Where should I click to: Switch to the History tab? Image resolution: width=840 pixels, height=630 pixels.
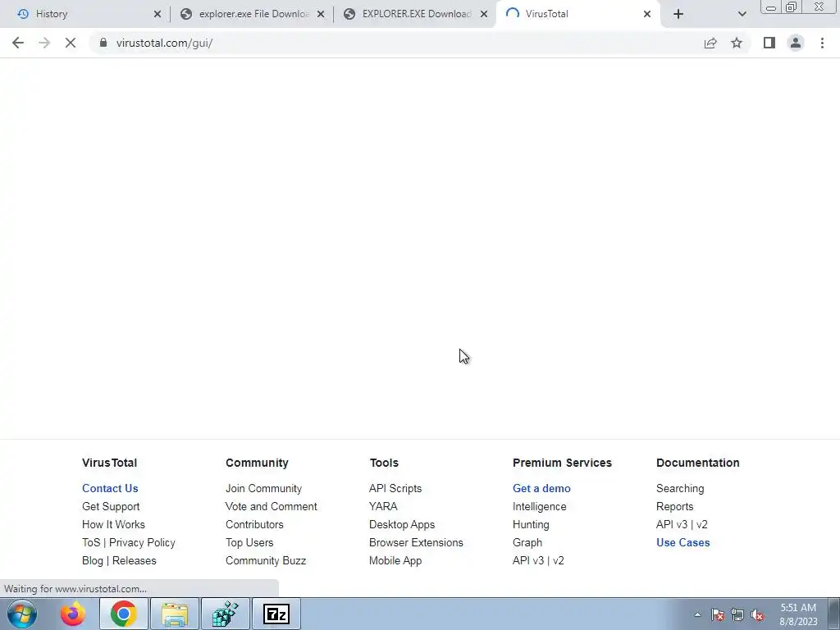tap(85, 14)
